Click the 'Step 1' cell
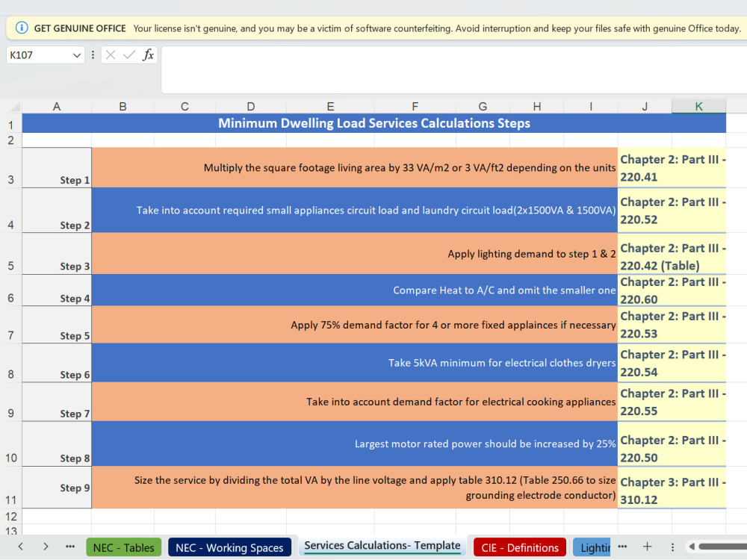This screenshot has width=747, height=560. [57, 167]
